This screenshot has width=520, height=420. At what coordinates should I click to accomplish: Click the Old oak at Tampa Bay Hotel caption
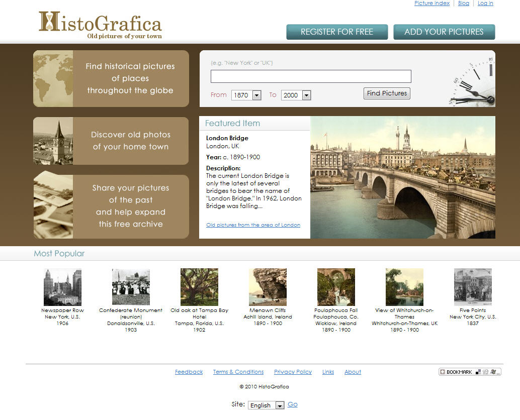[x=199, y=320]
